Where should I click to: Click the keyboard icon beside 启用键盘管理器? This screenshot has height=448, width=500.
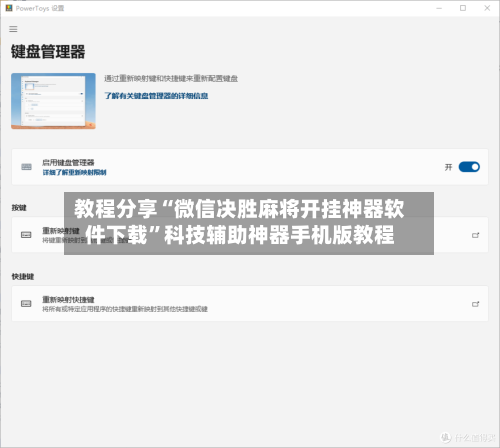pos(26,167)
